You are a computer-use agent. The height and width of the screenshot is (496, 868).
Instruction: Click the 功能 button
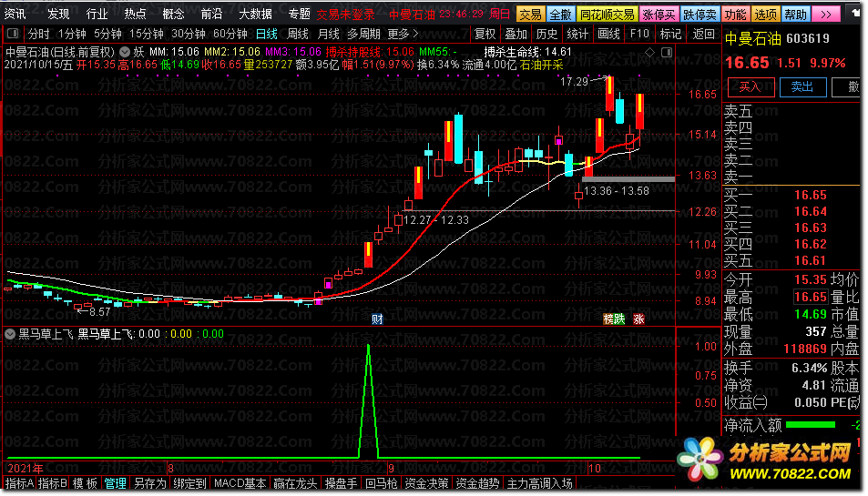(x=736, y=14)
